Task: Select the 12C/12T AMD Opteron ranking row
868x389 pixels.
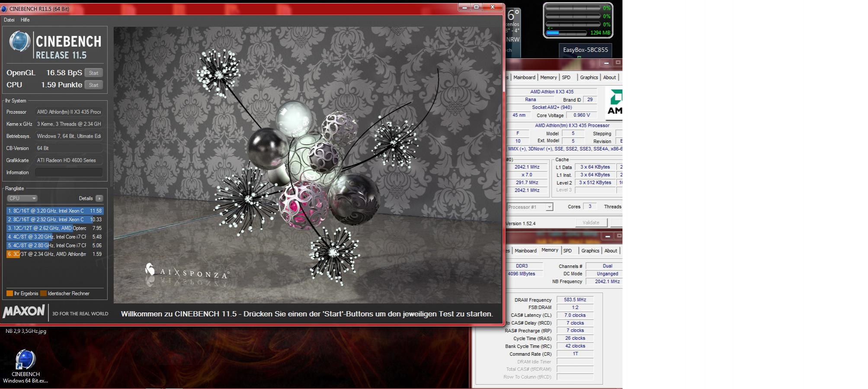Action: pos(55,228)
